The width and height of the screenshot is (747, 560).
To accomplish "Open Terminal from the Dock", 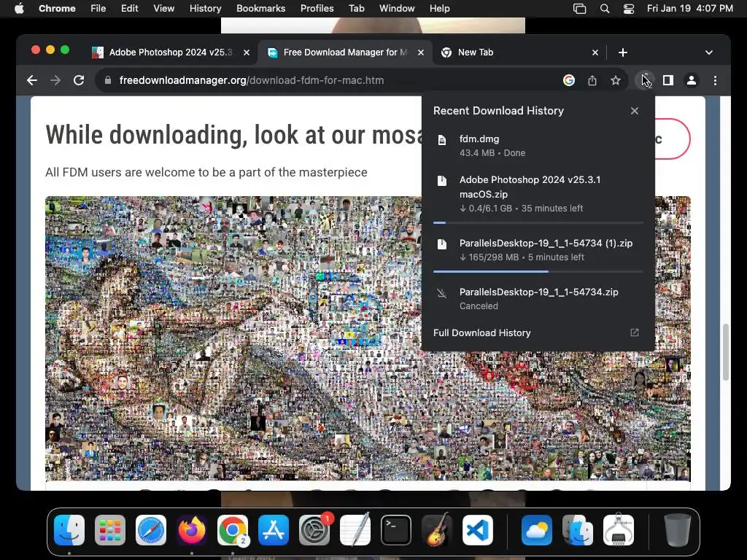I will 396,530.
